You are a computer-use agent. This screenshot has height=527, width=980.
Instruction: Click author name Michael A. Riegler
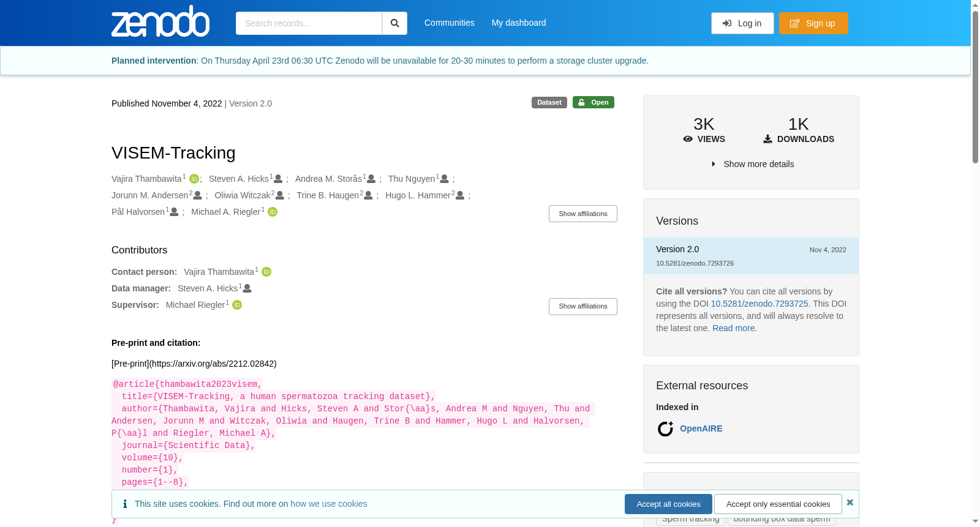(226, 212)
